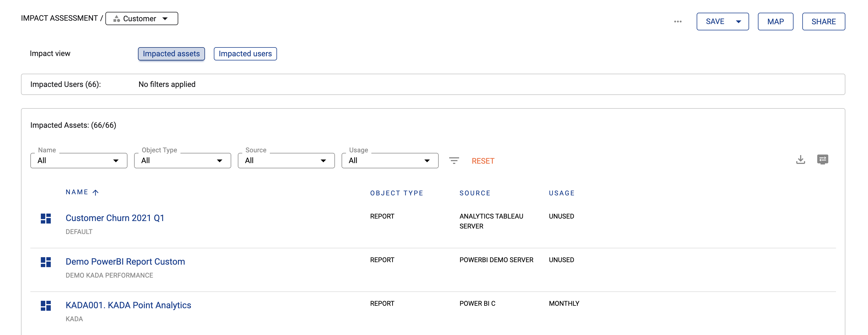This screenshot has height=335, width=868.
Task: Click the SHARE button
Action: (823, 22)
